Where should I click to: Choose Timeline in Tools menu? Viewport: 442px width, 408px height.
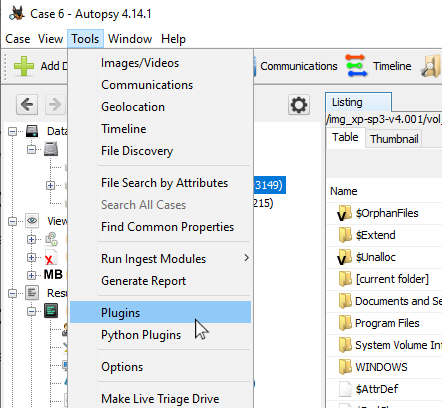[160, 129]
